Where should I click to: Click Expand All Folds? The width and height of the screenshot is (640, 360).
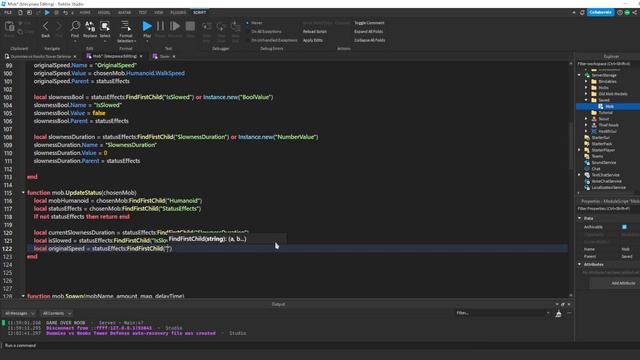point(369,31)
